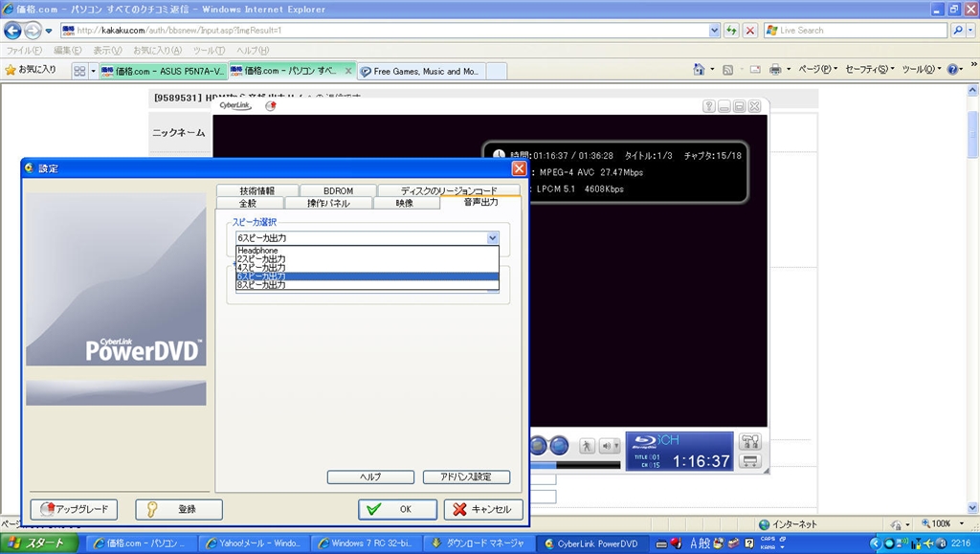Image resolution: width=980 pixels, height=554 pixels.
Task: Switch to the 技術情報 tab
Action: pyautogui.click(x=257, y=190)
